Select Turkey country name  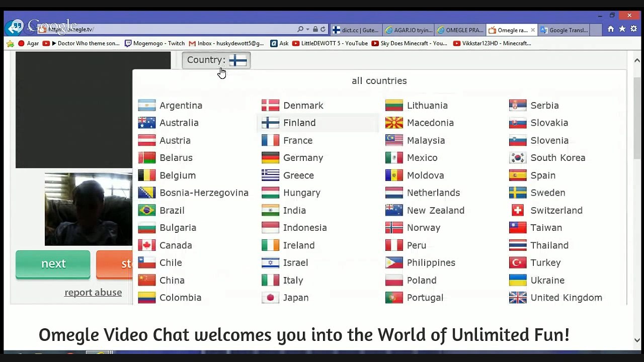coord(545,262)
